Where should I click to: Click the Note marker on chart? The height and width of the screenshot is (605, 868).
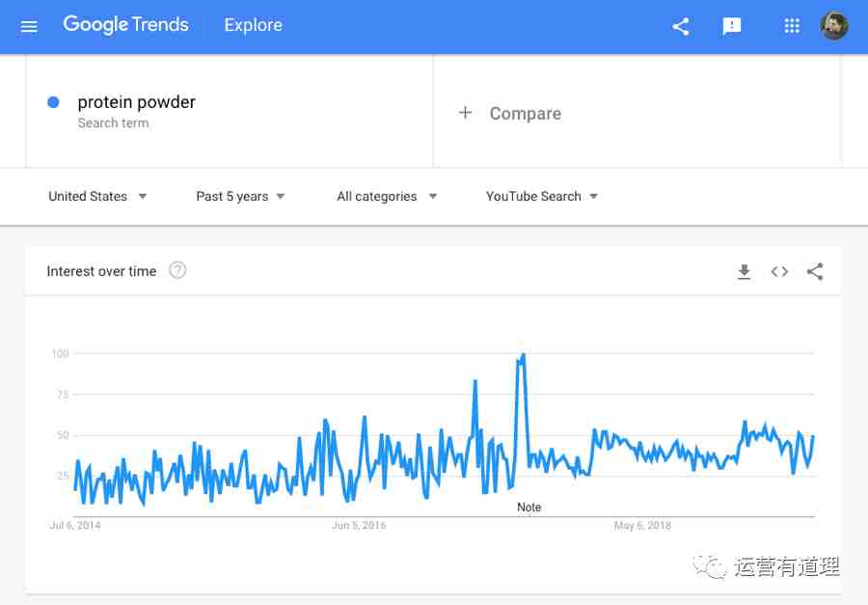click(529, 507)
